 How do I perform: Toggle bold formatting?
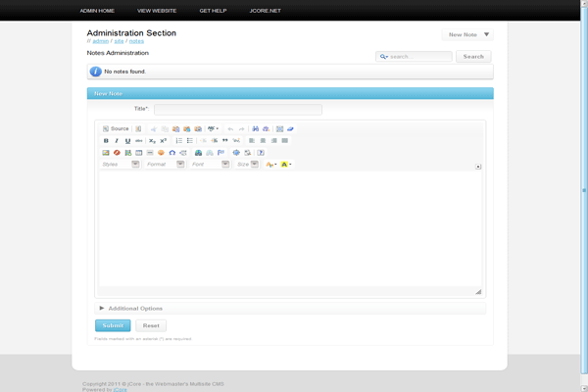coord(106,141)
